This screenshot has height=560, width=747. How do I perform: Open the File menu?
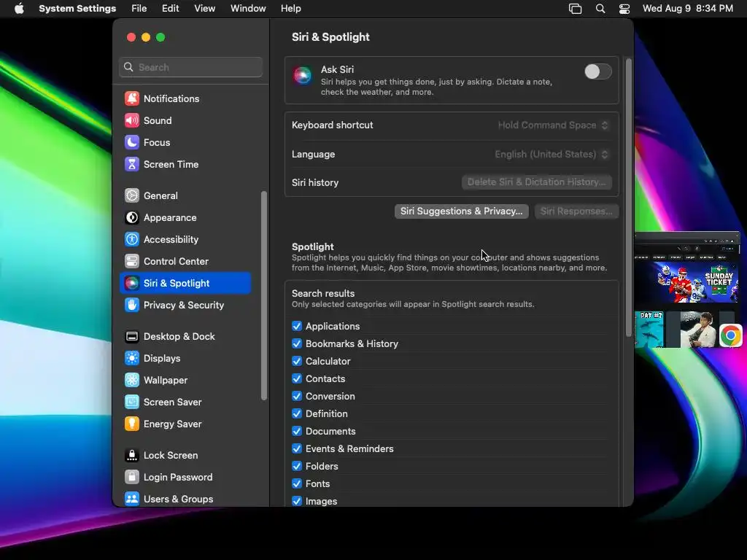139,9
